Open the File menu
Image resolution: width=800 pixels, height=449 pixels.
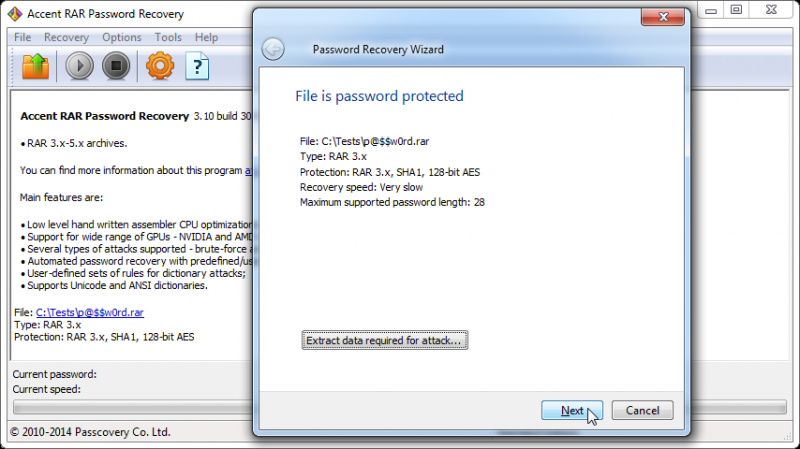click(22, 37)
